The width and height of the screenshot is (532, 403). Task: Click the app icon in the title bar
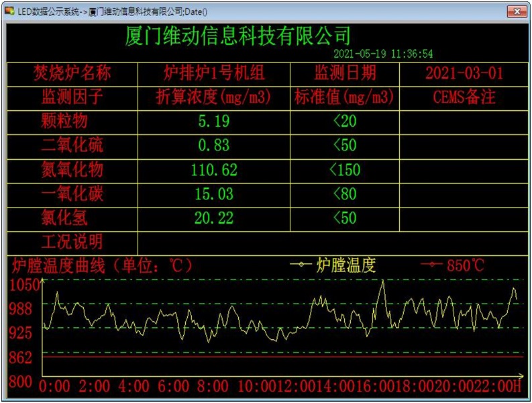pyautogui.click(x=9, y=11)
